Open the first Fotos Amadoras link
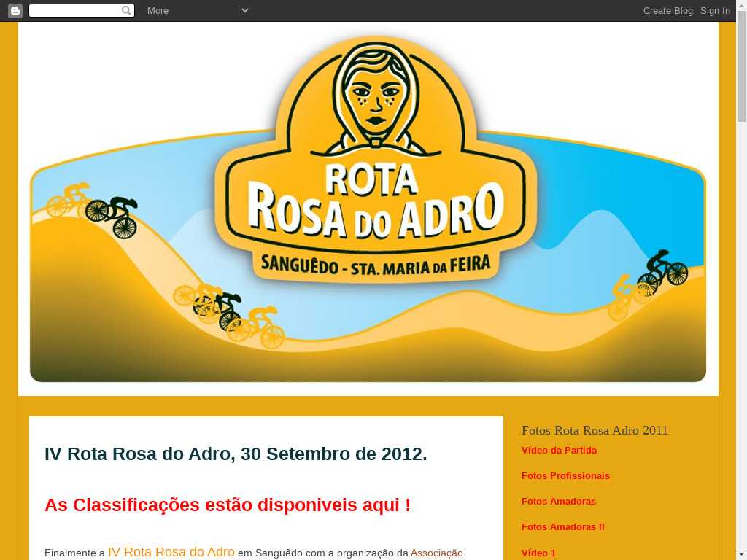Viewport: 747px width, 560px height. [x=558, y=501]
